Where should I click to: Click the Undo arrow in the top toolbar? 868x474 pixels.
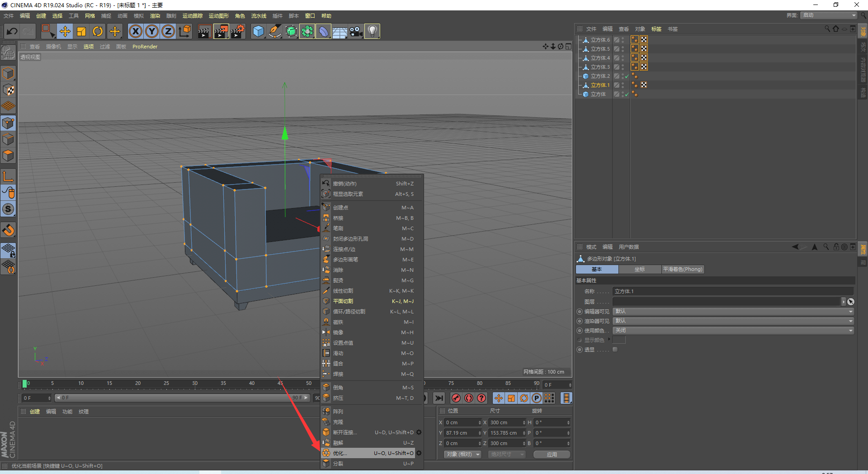pos(12,31)
